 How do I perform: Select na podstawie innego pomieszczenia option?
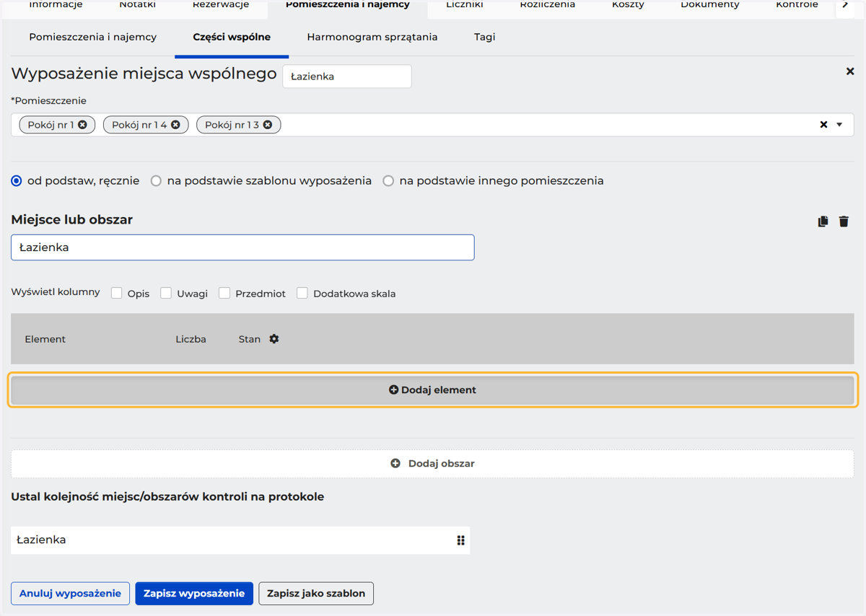pos(388,181)
